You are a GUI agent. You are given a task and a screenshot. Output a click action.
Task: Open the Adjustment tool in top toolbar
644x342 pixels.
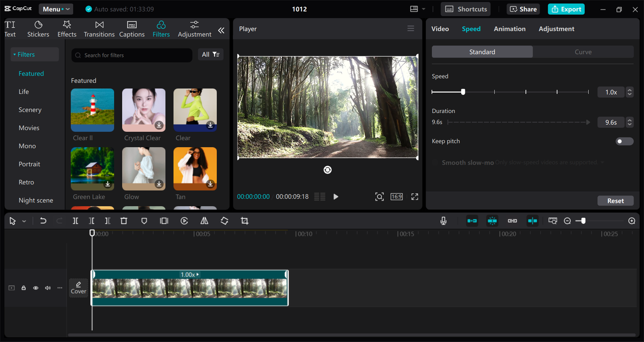tap(194, 29)
